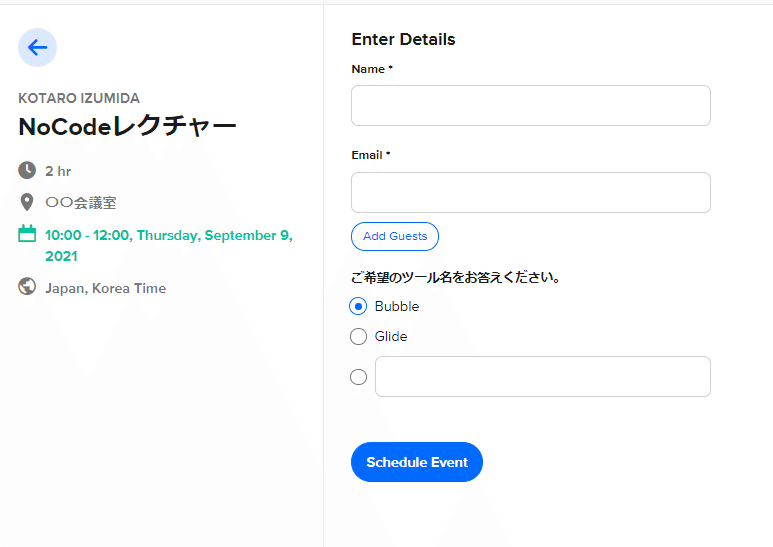
Task: Select the Bubble radio button
Action: [x=359, y=306]
